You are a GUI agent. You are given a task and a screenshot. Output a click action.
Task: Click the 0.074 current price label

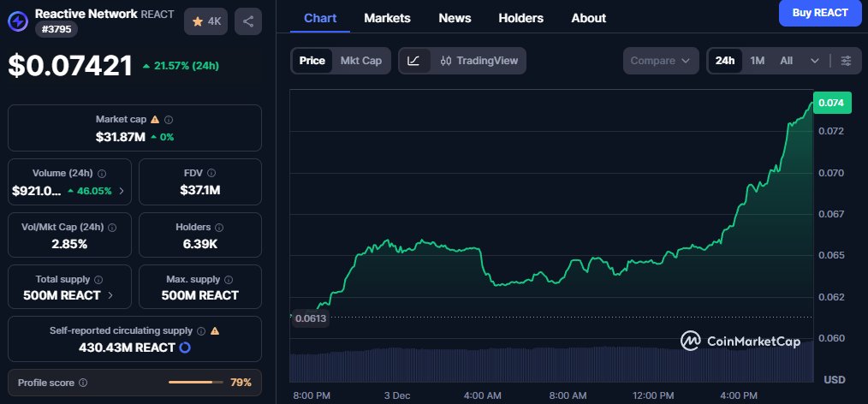(831, 103)
